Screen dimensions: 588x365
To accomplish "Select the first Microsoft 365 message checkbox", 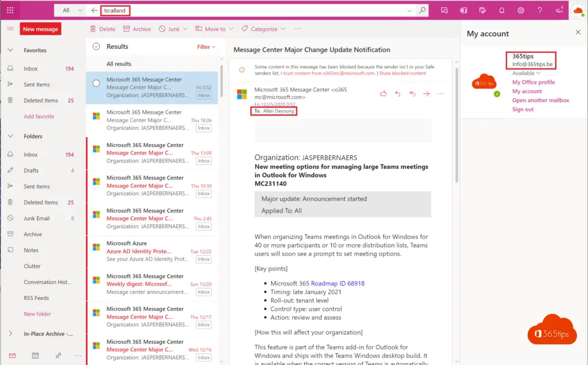I will click(x=96, y=83).
